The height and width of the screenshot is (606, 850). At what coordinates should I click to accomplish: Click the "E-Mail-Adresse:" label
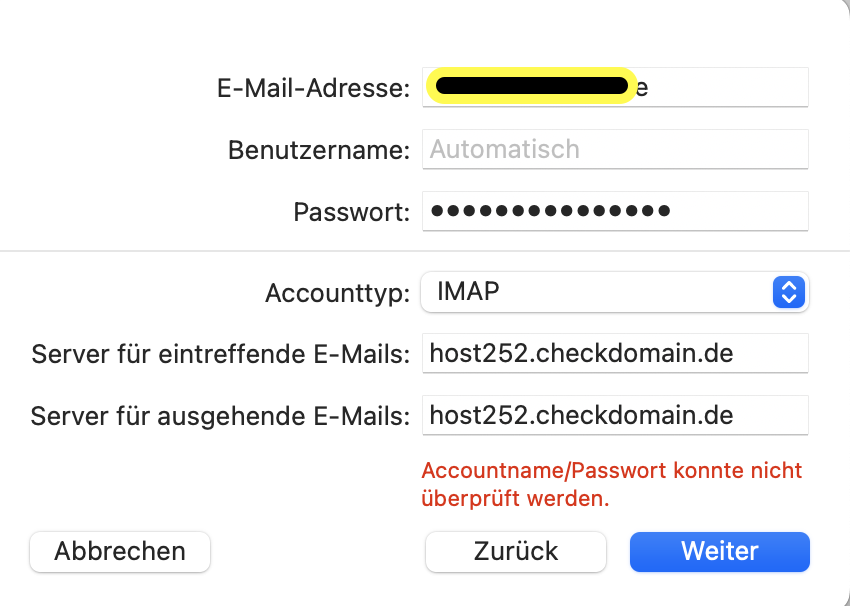point(313,88)
